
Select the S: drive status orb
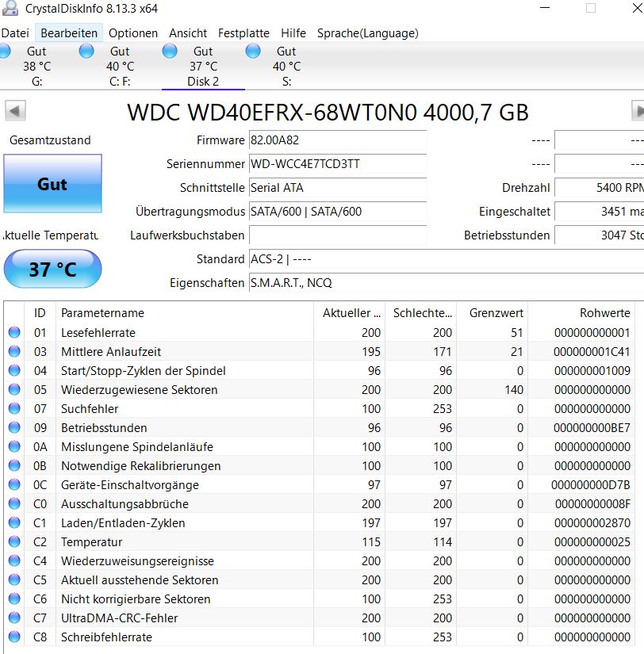[x=253, y=52]
